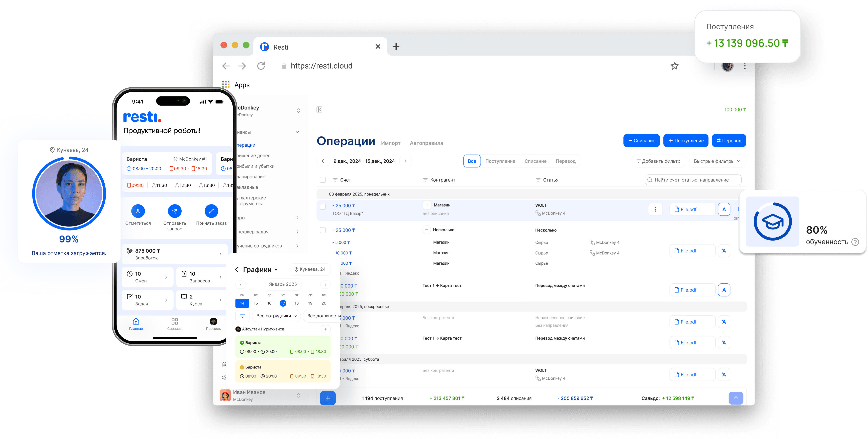Open the three-dot menu on the WOLT transaction
The image size is (868, 439).
[655, 209]
